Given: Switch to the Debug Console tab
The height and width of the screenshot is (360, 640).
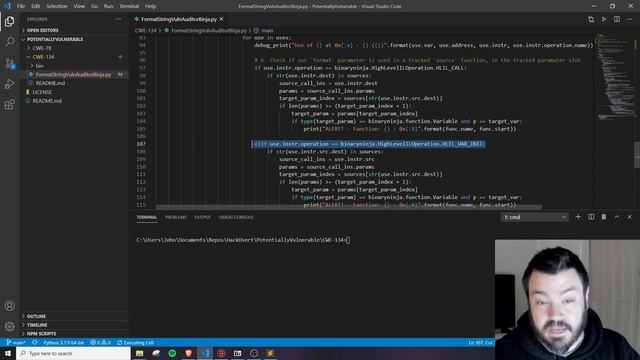Looking at the screenshot, I should point(236,217).
